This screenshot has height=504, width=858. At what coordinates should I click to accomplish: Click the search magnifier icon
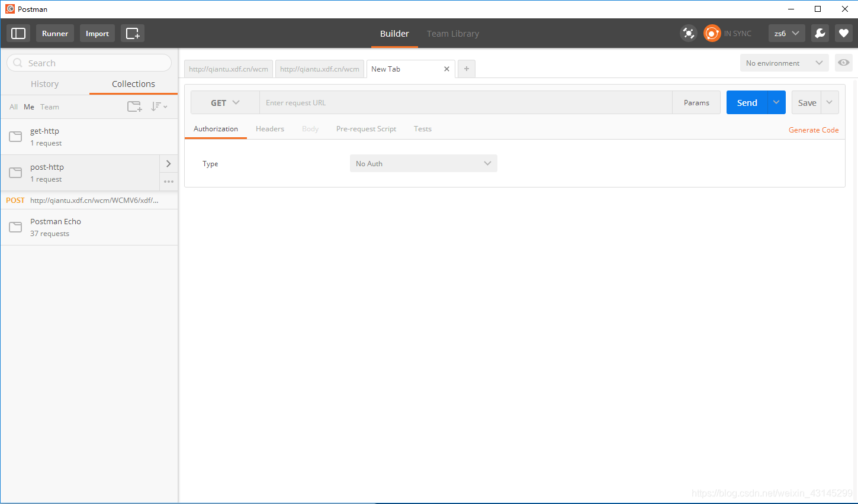(x=18, y=63)
